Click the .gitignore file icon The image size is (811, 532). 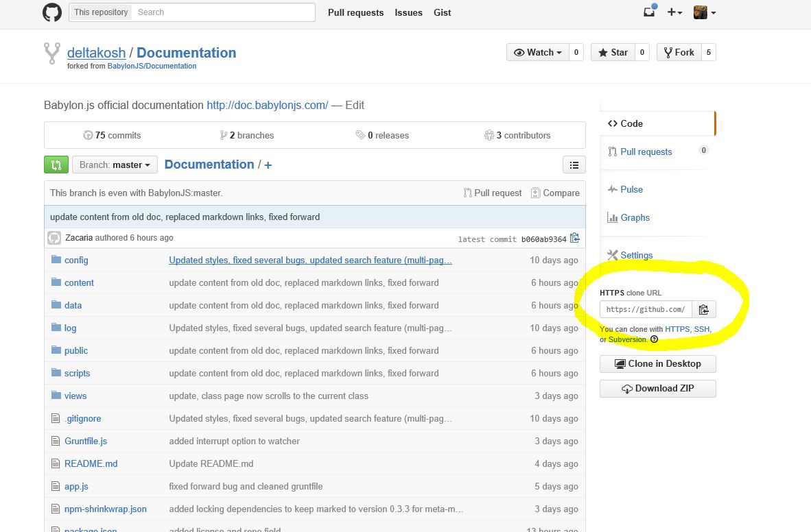pyautogui.click(x=56, y=418)
